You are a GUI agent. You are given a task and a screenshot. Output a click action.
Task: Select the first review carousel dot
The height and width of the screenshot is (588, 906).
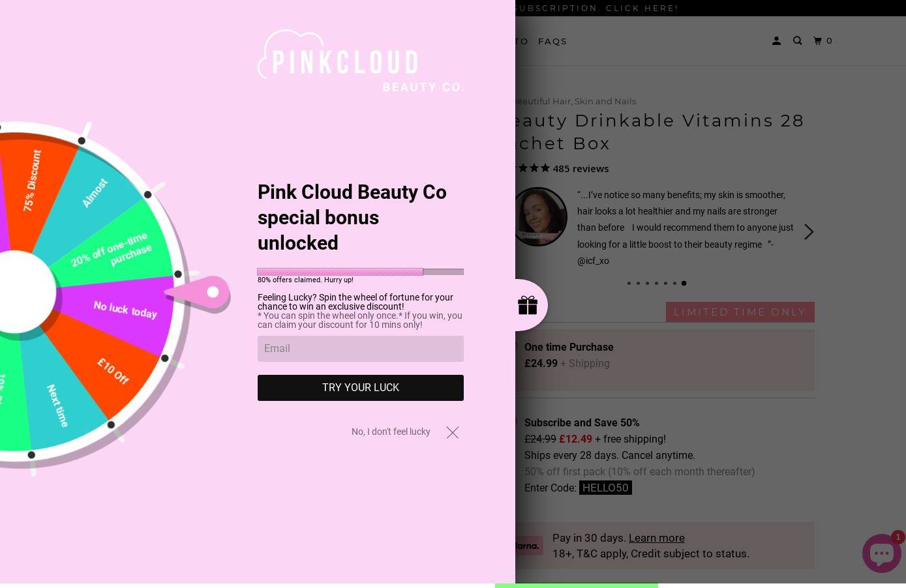629,283
